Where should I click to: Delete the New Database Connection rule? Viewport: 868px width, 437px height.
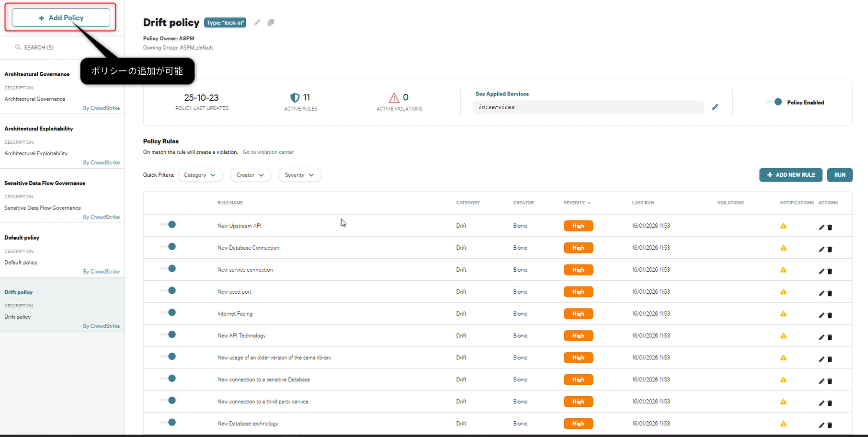830,249
